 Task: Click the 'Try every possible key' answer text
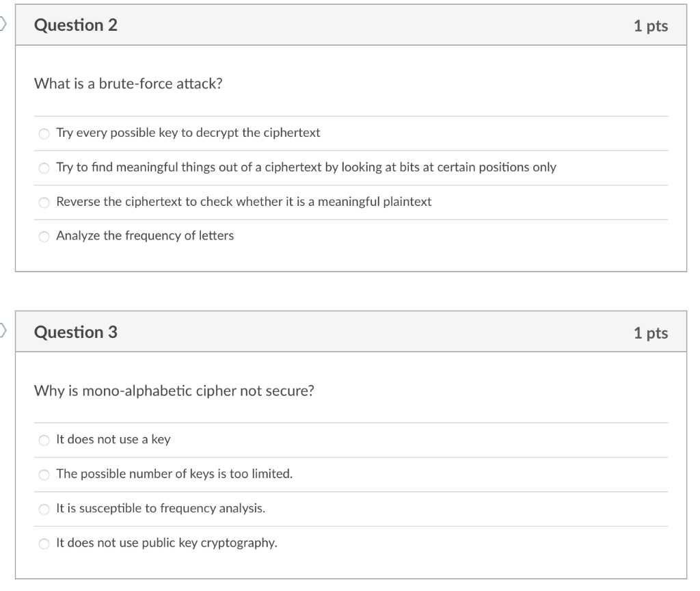[188, 133]
